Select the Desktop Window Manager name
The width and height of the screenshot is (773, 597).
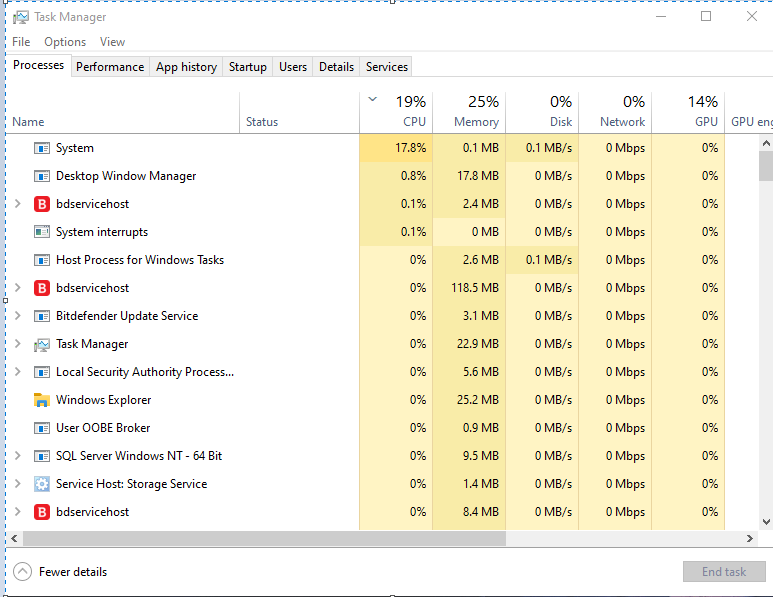[126, 176]
